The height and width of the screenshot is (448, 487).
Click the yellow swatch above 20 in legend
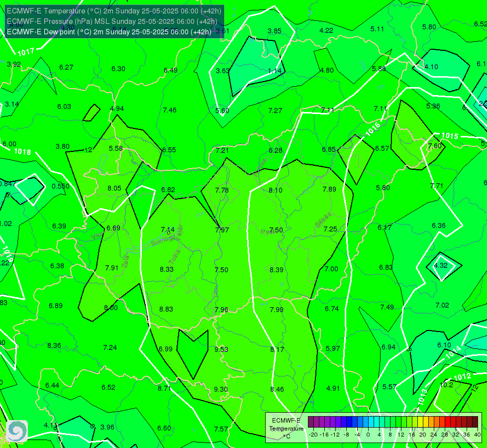coord(420,422)
